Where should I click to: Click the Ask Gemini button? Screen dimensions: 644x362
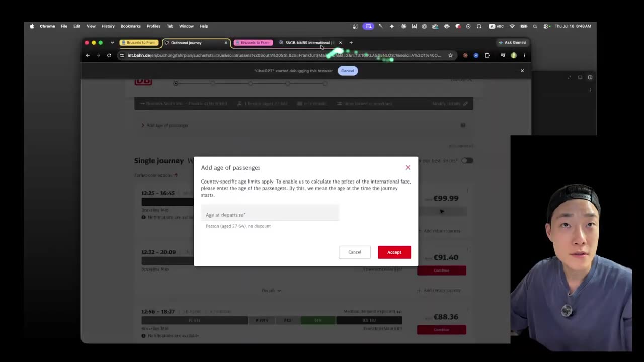pyautogui.click(x=512, y=43)
